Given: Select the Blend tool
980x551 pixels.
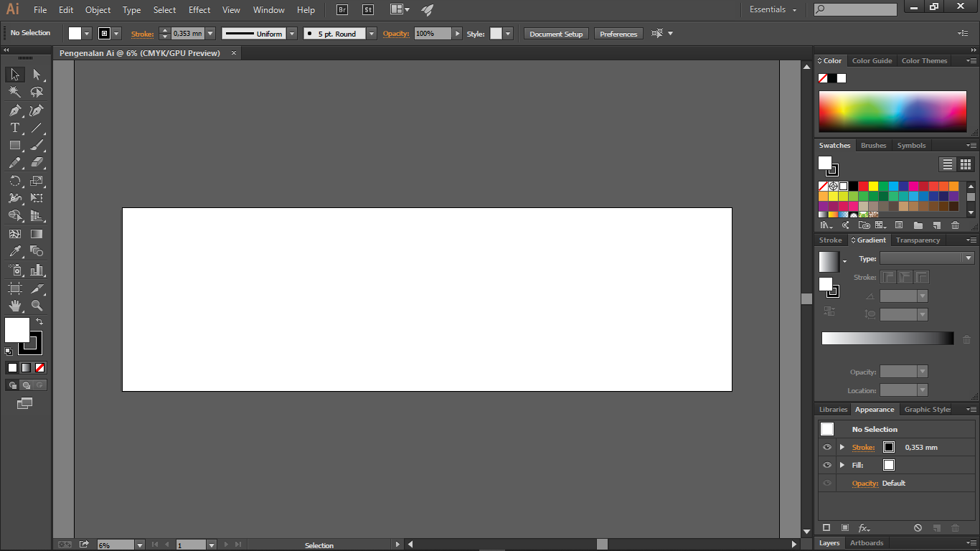Looking at the screenshot, I should [x=37, y=252].
